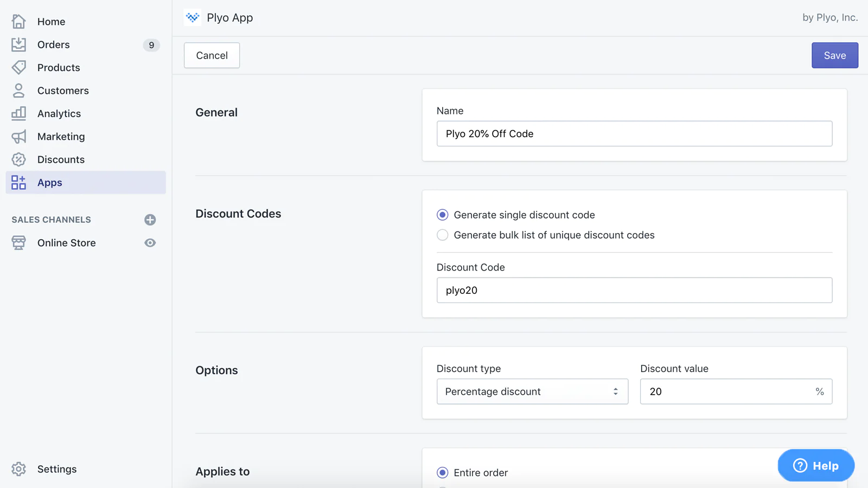Screen dimensions: 868x488
Task: Click the Plyo App title text
Action: (230, 18)
